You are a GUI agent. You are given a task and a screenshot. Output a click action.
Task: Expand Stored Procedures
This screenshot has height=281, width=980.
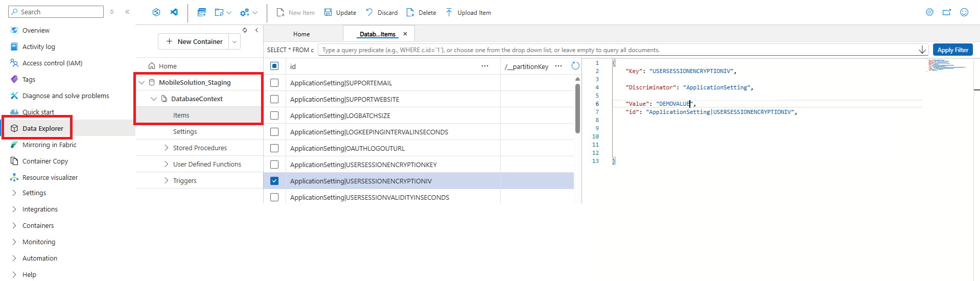(x=166, y=148)
